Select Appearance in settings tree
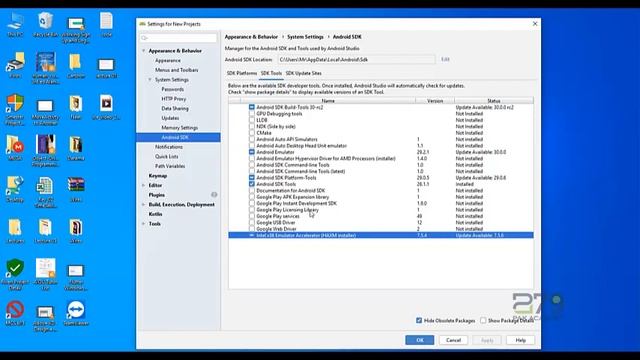 coord(168,60)
